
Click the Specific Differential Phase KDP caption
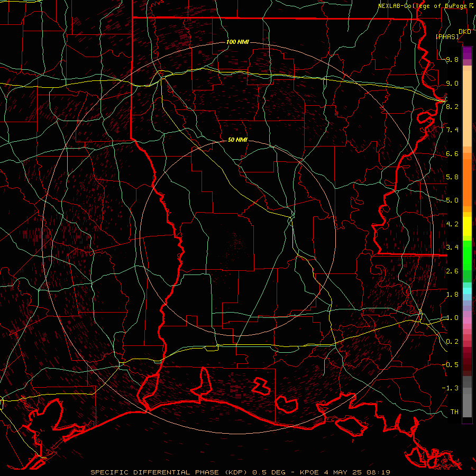click(x=240, y=472)
